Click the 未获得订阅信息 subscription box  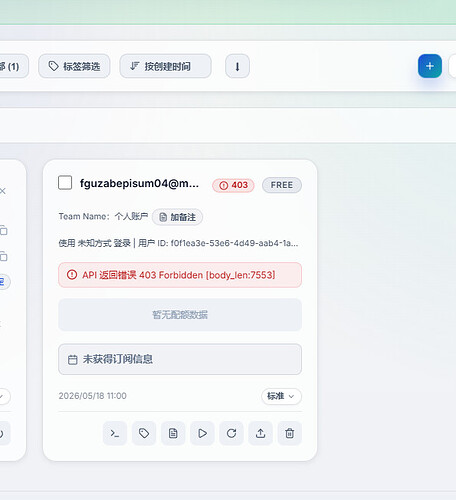click(x=180, y=359)
